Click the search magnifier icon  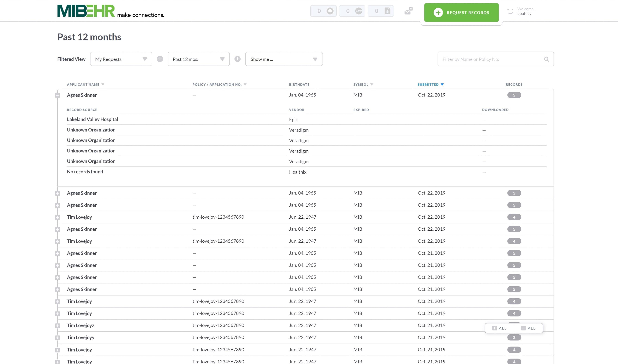pyautogui.click(x=546, y=59)
